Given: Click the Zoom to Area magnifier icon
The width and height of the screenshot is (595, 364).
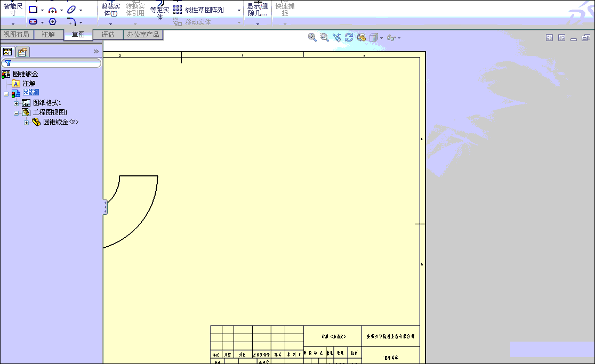Looking at the screenshot, I should (x=325, y=37).
